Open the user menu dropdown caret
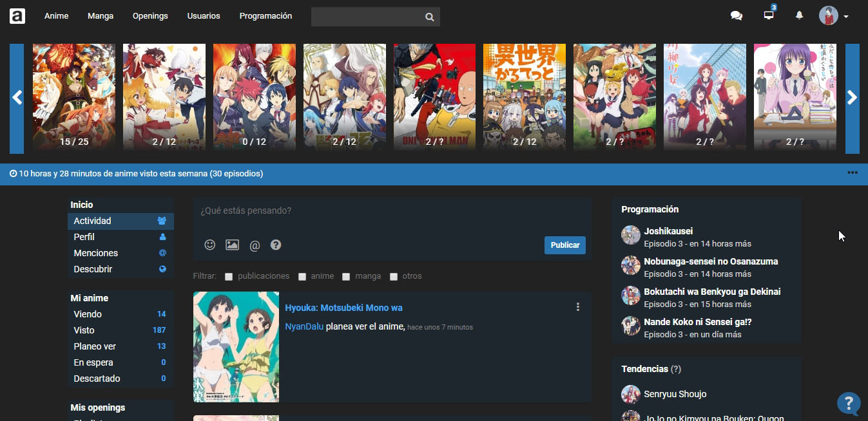This screenshot has width=868, height=421. 846,17
